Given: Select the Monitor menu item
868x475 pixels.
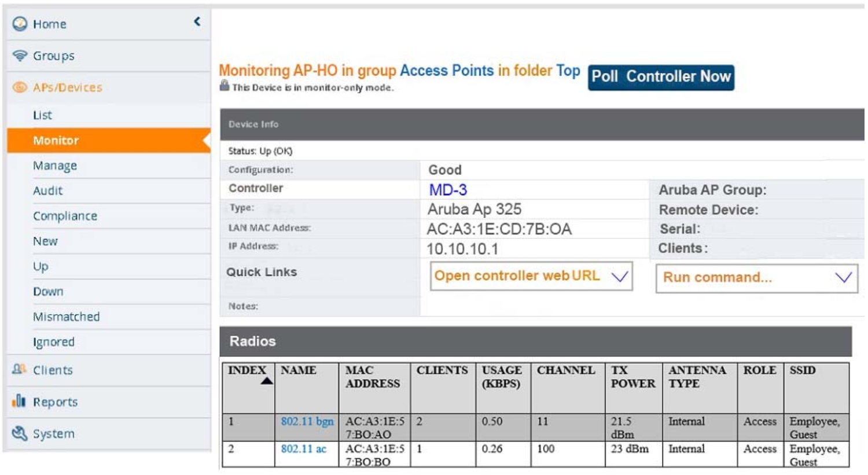Looking at the screenshot, I should coord(56,141).
